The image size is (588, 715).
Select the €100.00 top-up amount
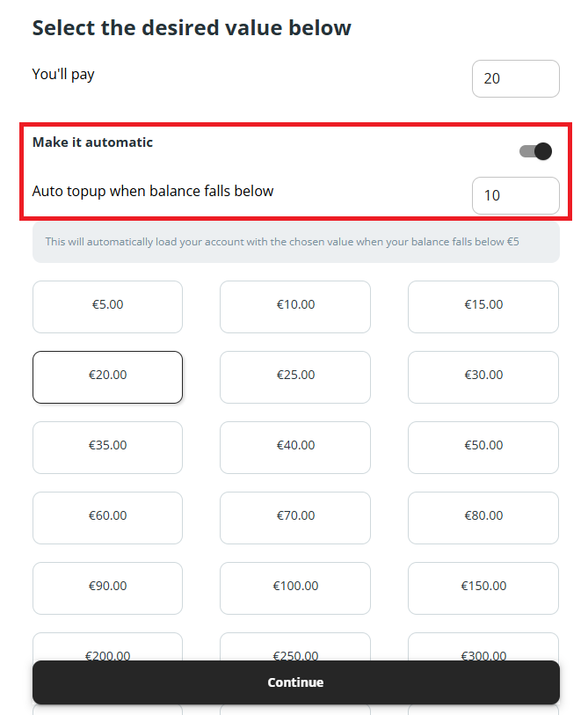click(294, 587)
